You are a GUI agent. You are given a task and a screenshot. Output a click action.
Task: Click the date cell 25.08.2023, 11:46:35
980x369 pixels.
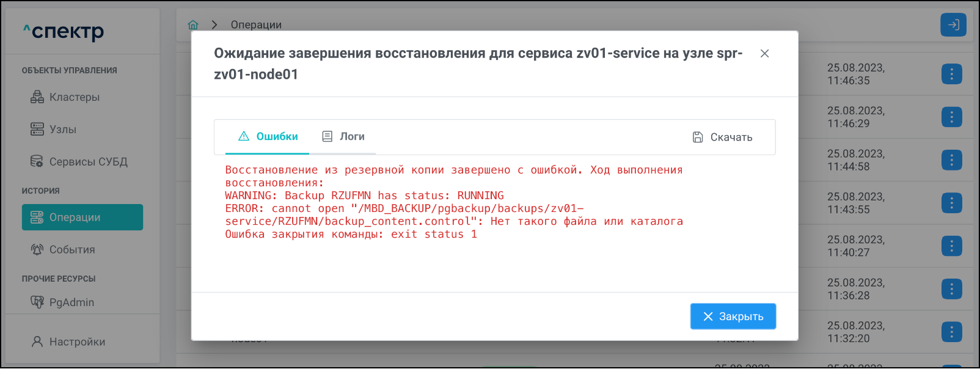tap(856, 74)
